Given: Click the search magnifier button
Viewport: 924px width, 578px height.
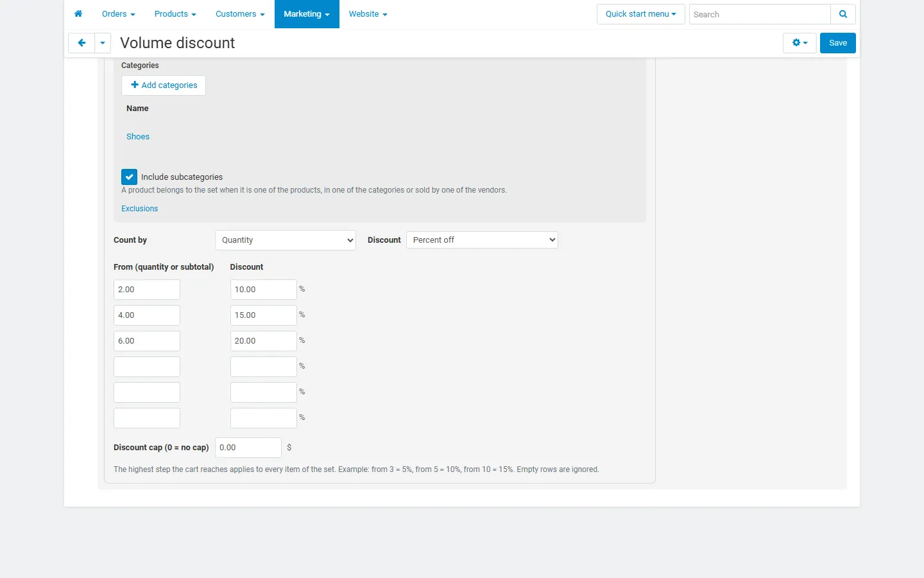Looking at the screenshot, I should 843,14.
